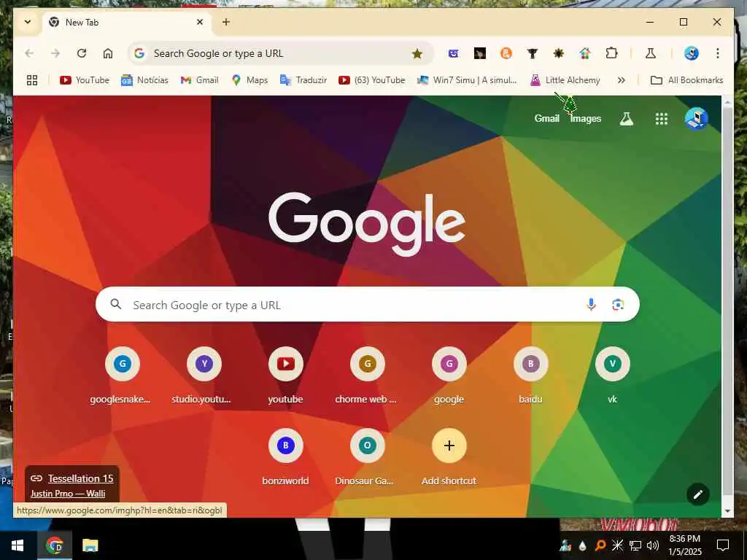Image resolution: width=747 pixels, height=560 pixels.
Task: Open the home page
Action: coord(108,53)
